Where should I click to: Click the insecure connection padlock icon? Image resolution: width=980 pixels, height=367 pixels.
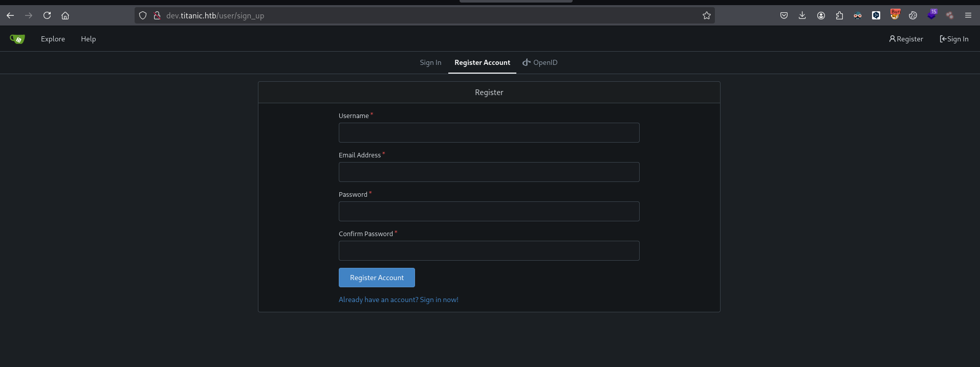157,15
